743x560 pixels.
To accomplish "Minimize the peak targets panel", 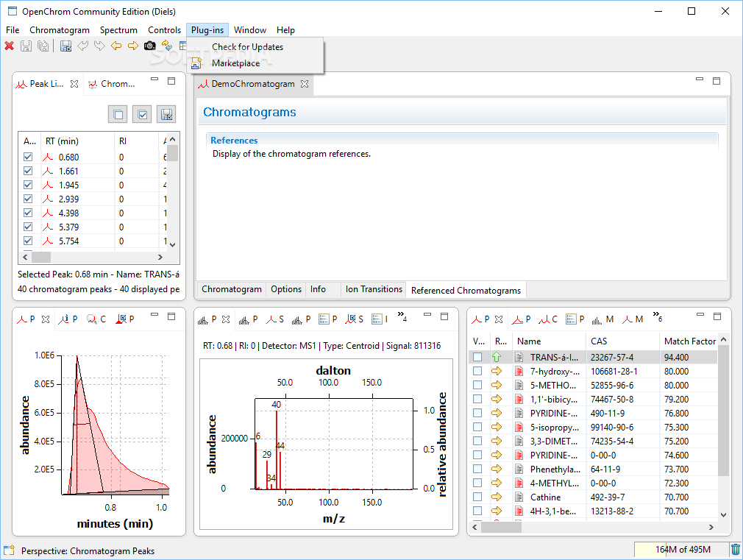I will point(700,315).
